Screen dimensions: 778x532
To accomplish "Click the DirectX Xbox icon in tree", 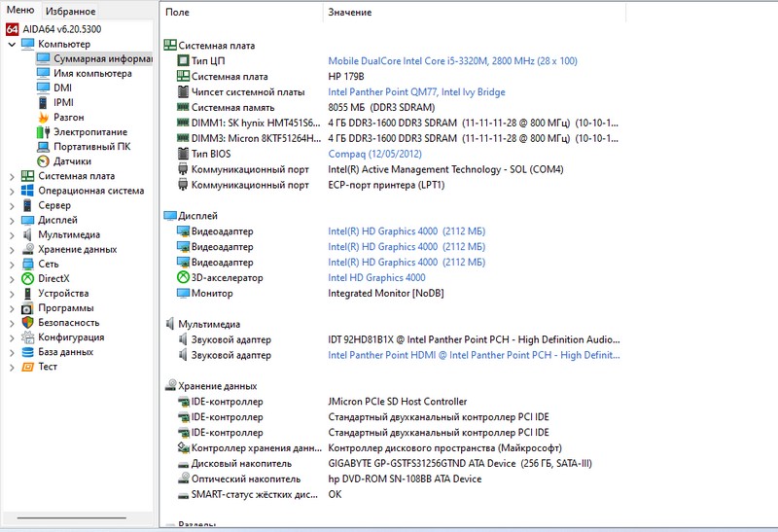I will coord(27,279).
